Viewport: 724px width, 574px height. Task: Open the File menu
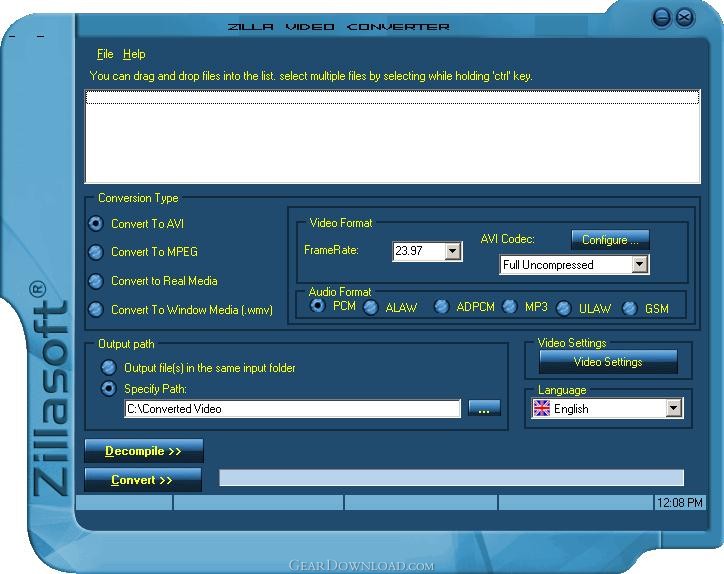click(105, 54)
